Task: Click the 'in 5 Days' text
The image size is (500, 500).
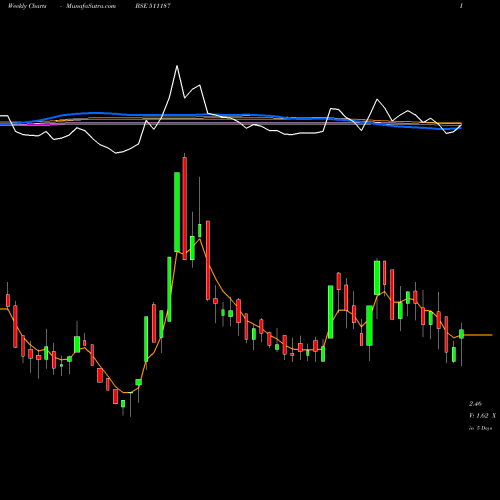Action: (x=481, y=428)
